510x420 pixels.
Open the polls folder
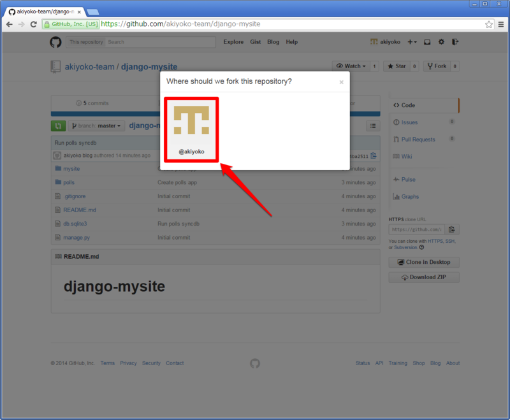click(x=69, y=182)
